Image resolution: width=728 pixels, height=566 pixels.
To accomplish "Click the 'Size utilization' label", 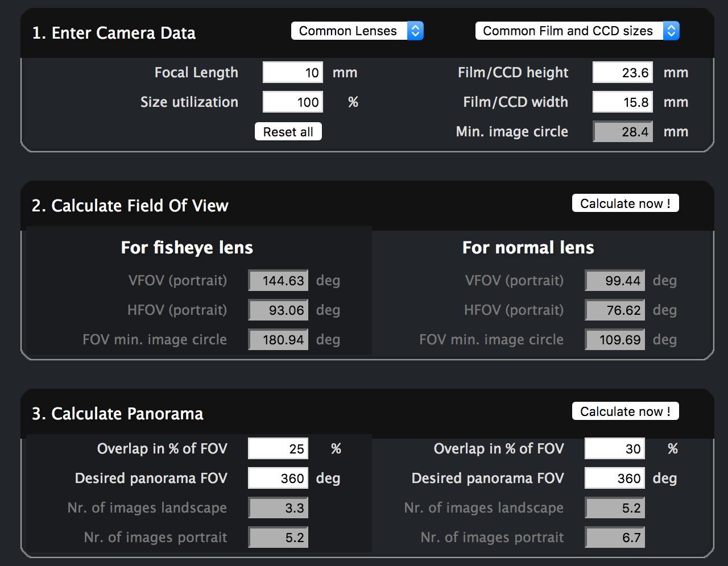I will tap(189, 102).
